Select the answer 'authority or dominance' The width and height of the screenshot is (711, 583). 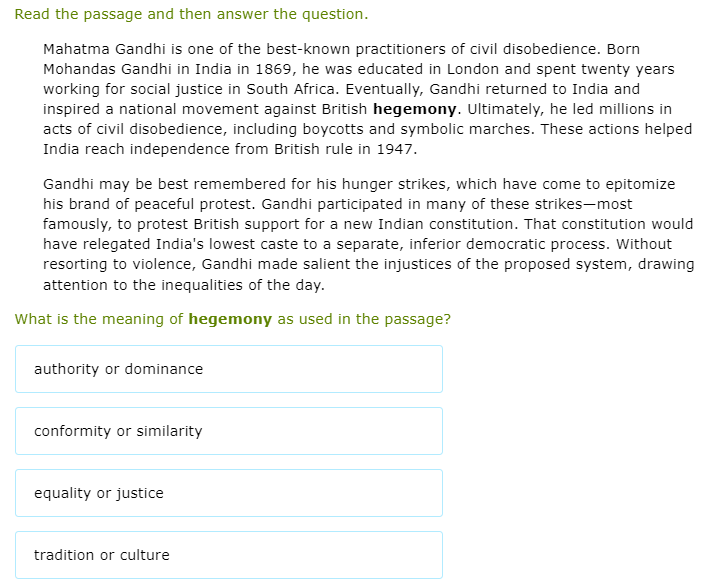[x=228, y=369]
